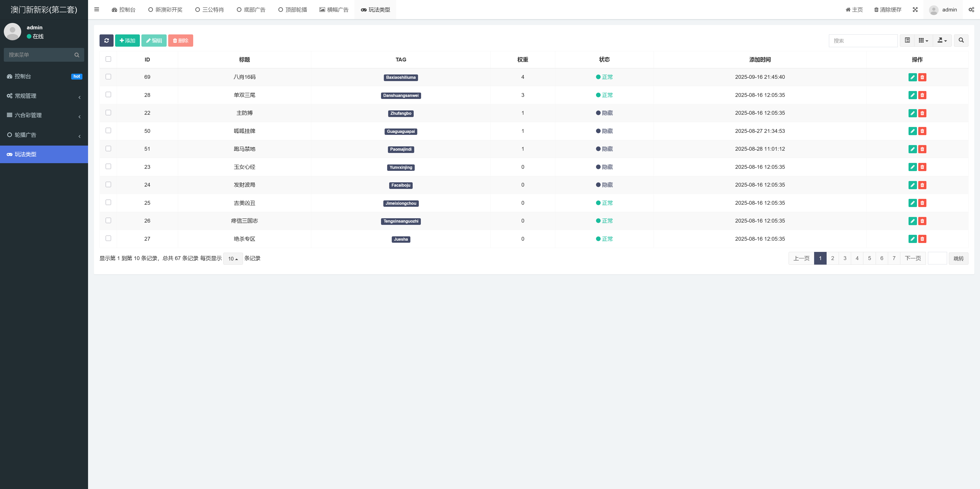Delete row 发财波局 with trash icon

(922, 185)
